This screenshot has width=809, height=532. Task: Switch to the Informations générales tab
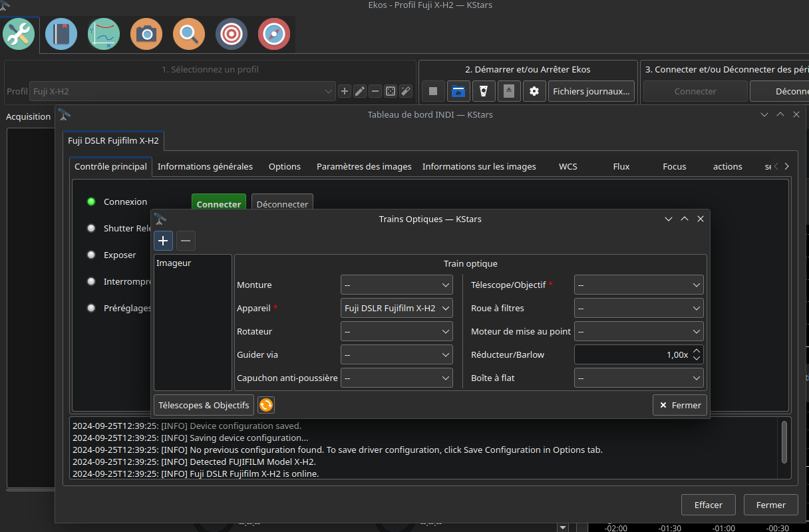(205, 166)
